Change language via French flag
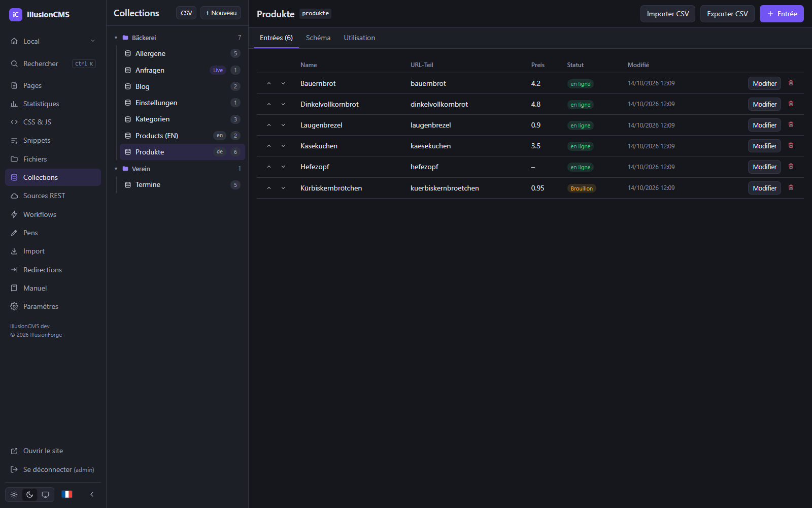 pos(67,494)
